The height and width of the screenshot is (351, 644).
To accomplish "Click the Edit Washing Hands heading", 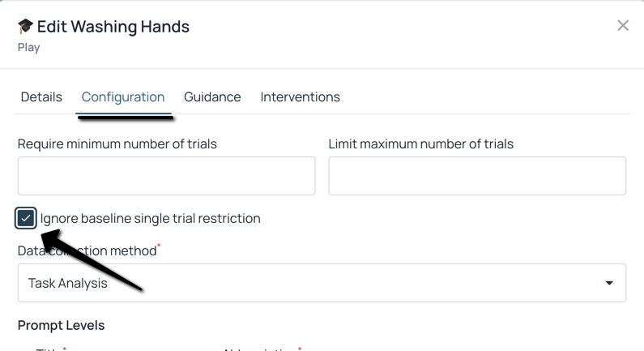I will (x=113, y=26).
